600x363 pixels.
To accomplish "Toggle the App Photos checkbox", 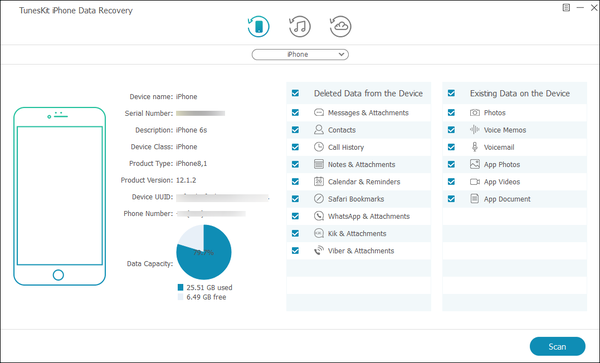I will coord(452,164).
